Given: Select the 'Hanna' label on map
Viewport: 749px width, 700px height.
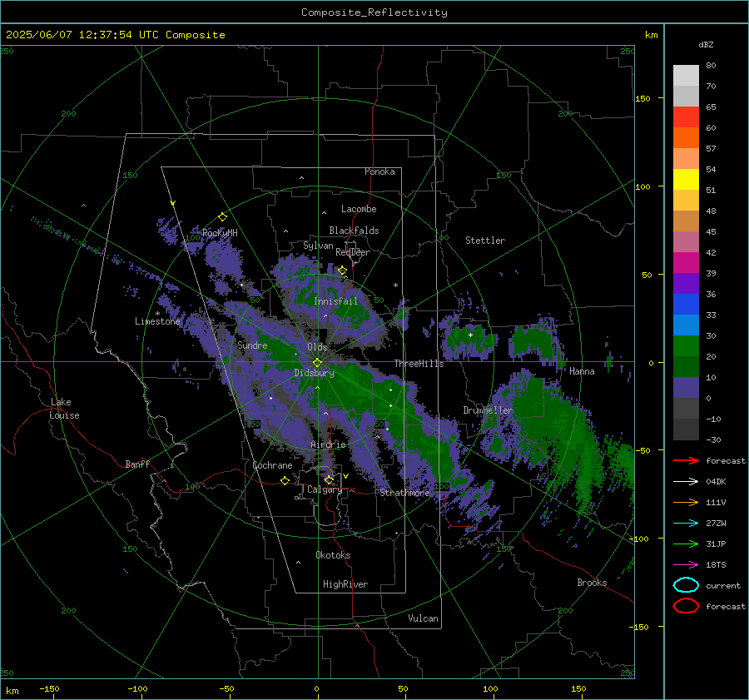Looking at the screenshot, I should coord(582,371).
